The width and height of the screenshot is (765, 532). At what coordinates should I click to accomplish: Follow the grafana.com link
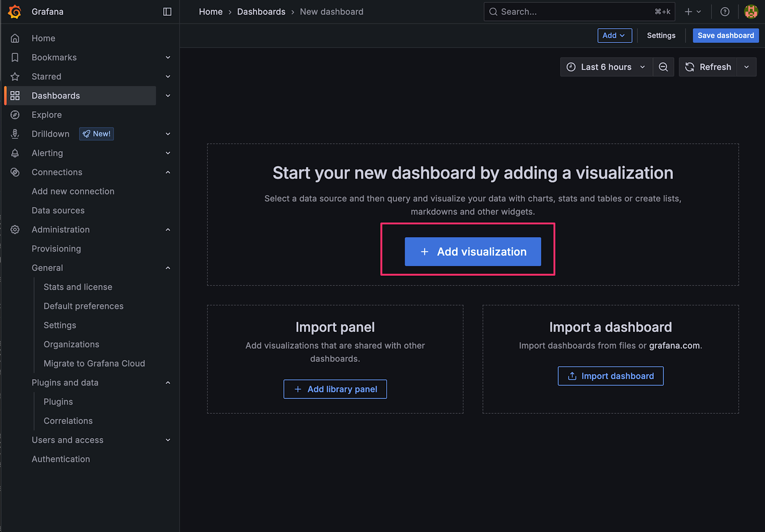click(674, 345)
